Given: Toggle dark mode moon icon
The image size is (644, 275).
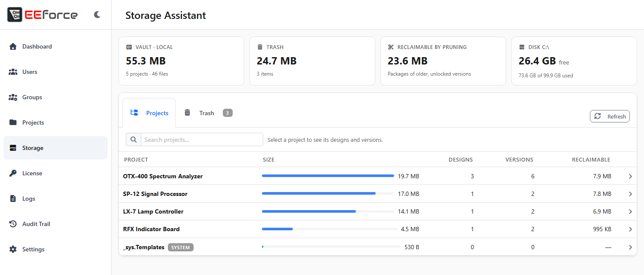Looking at the screenshot, I should pyautogui.click(x=97, y=15).
